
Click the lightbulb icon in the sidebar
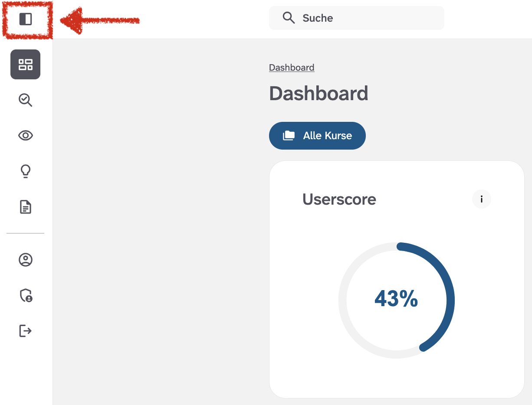[x=25, y=171]
